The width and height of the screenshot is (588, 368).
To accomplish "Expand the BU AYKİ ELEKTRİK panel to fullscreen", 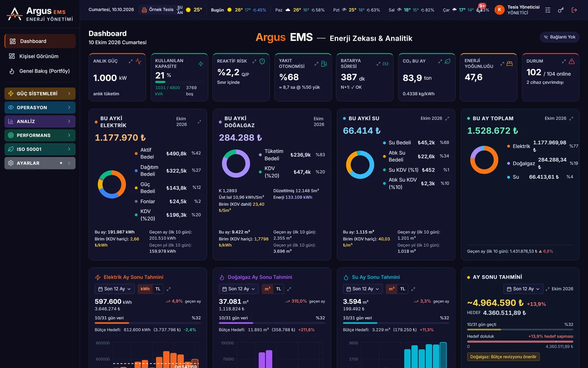I will (199, 122).
